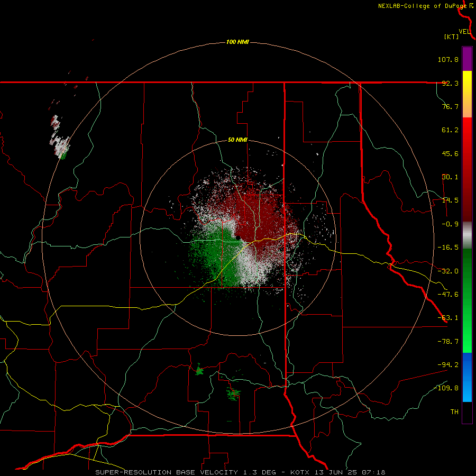Click the KOTX radar site identifier
Viewport: 476px width, 476px height.
point(300,472)
